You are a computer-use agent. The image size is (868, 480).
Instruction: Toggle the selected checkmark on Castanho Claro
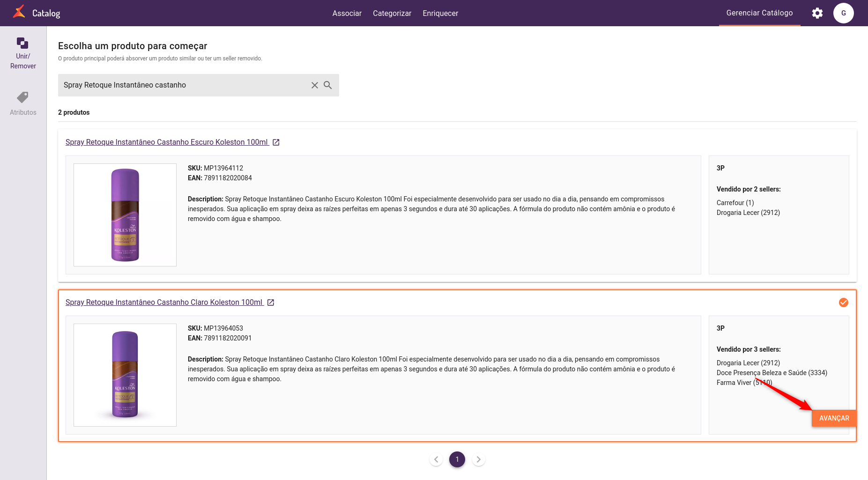844,303
